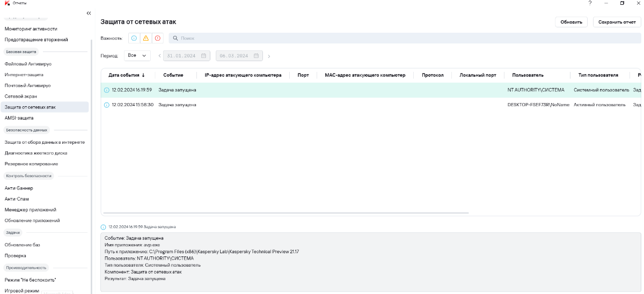The height and width of the screenshot is (294, 644).
Task: Focus the Поиск search field
Action: click(x=405, y=39)
